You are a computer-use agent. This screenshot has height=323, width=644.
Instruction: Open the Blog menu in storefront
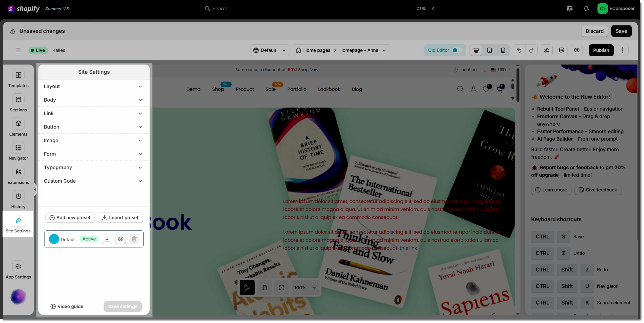point(357,89)
